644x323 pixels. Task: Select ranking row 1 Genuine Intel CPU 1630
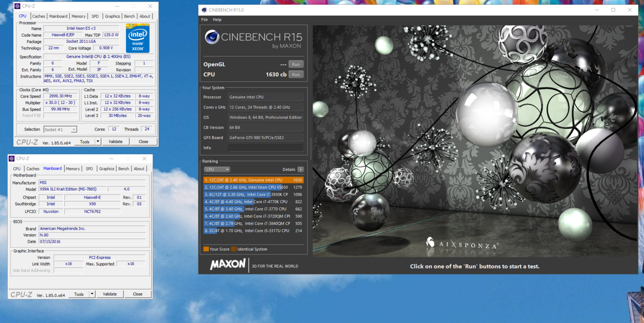tap(254, 180)
